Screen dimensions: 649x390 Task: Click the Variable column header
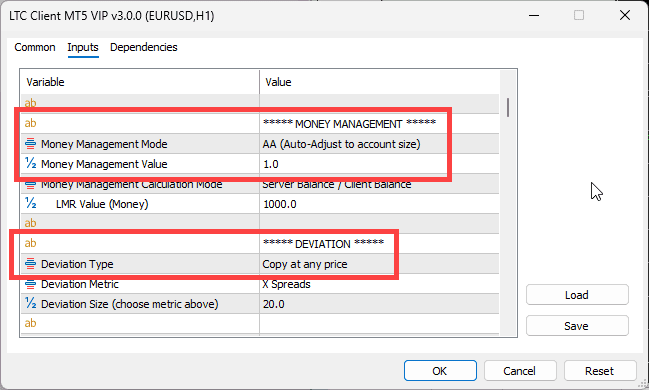tap(140, 82)
